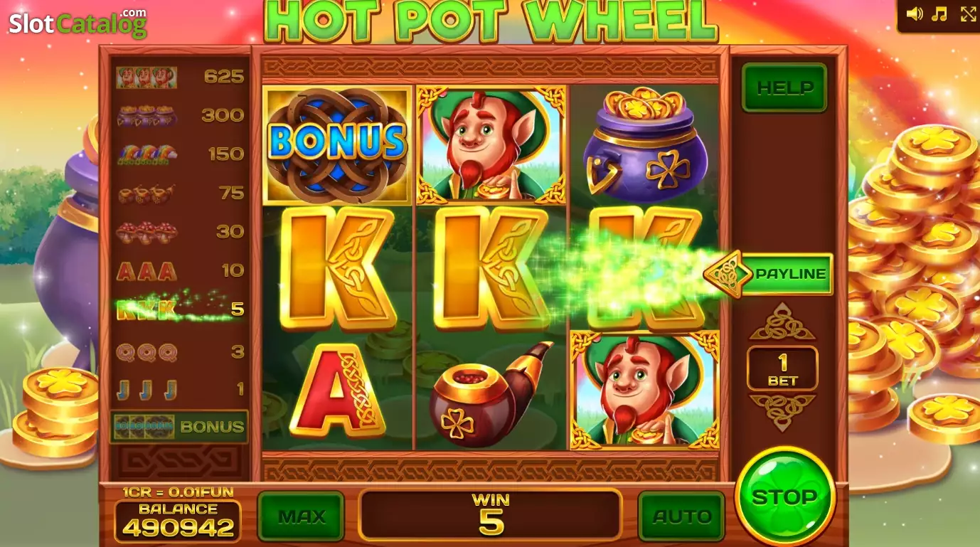The height and width of the screenshot is (547, 980).
Task: Toggle music with the note icon
Action: pos(940,14)
